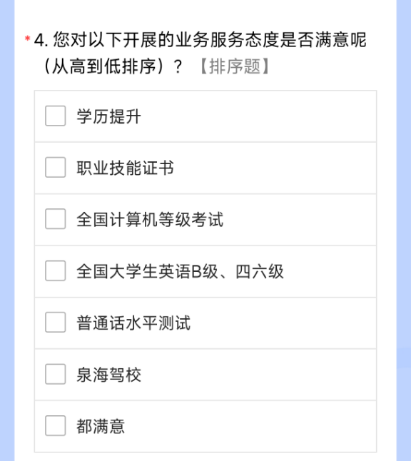Mark the checkbox next to 泉海驾校
The width and height of the screenshot is (412, 462).
[x=55, y=374]
